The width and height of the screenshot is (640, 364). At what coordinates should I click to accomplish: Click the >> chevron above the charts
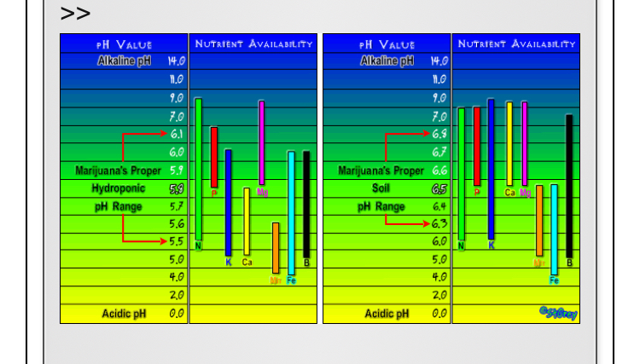[75, 14]
